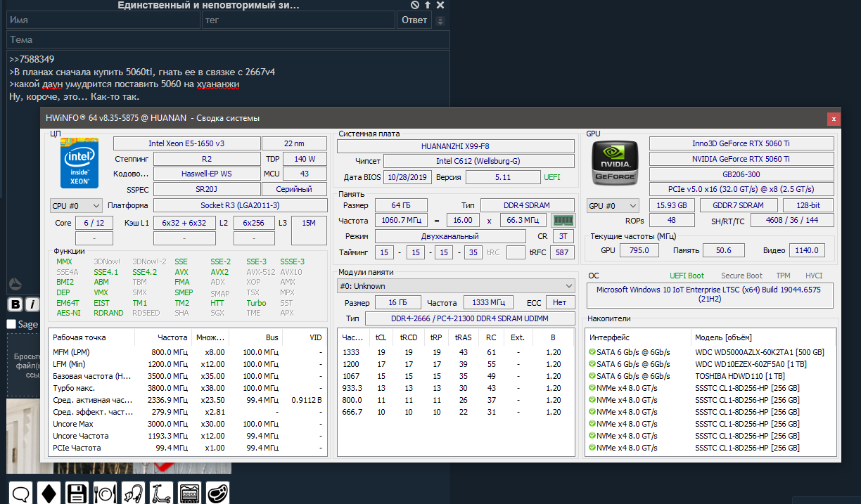
Task: Click the Windows 10 IoT Enterprise LTSC OS field
Action: tap(710, 295)
